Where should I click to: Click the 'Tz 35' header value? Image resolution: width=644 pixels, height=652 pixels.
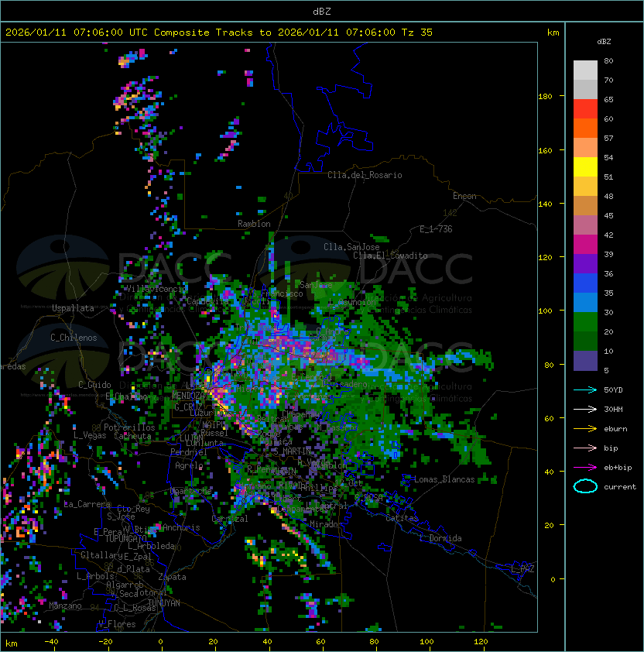coord(417,33)
